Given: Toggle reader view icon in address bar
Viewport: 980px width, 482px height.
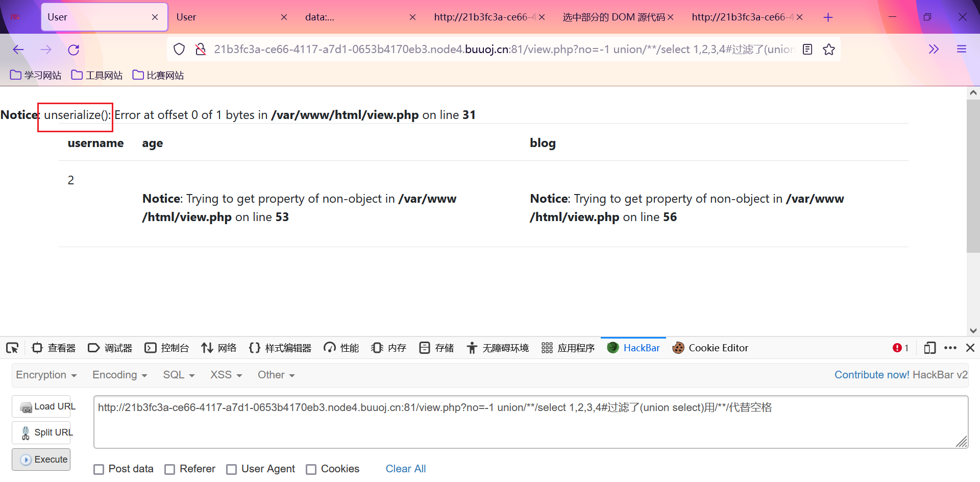Looking at the screenshot, I should click(x=807, y=50).
